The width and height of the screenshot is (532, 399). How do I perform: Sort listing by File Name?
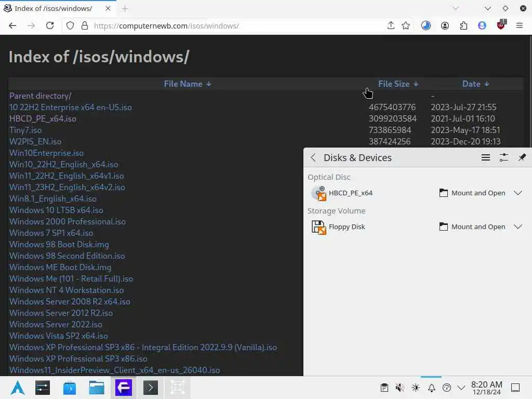pos(187,84)
